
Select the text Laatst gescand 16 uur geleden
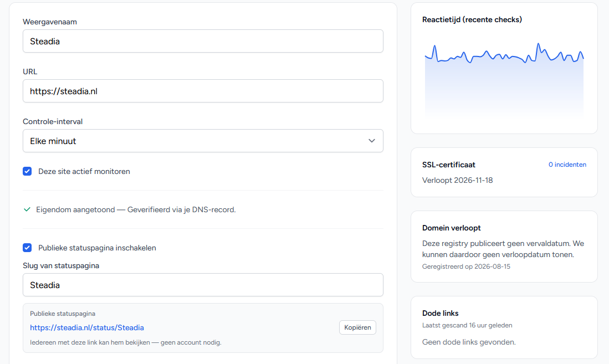tap(467, 326)
